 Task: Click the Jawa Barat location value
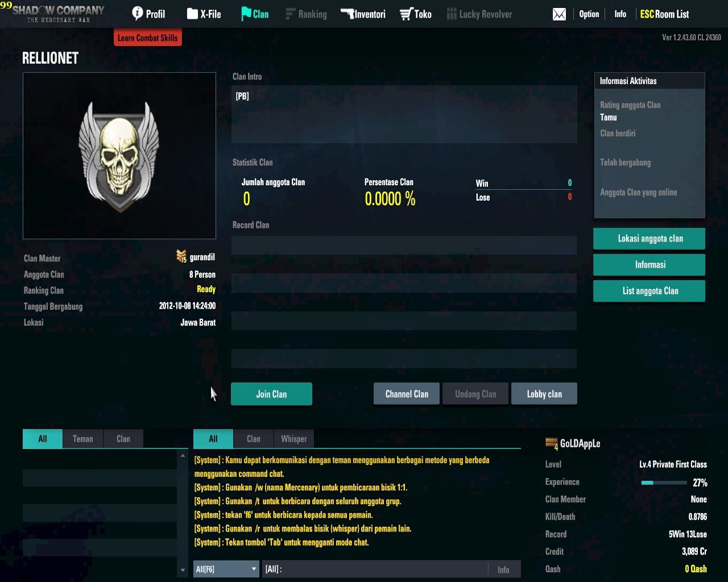click(198, 322)
